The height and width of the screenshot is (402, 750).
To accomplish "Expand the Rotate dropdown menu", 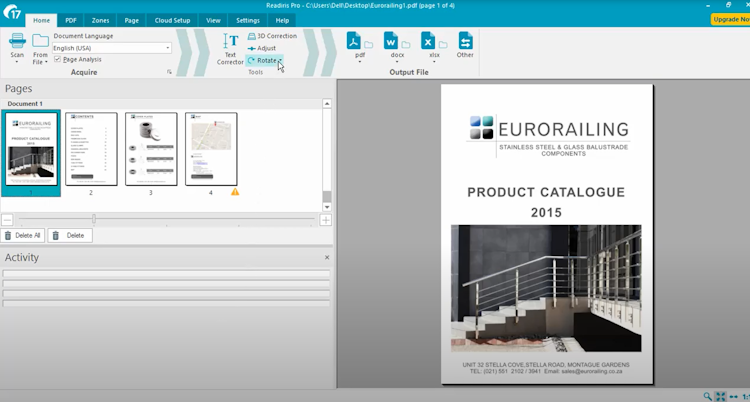I will (280, 60).
